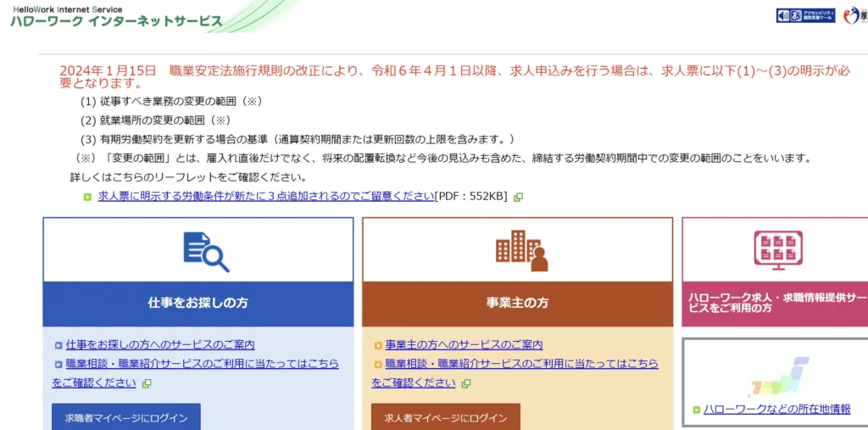Click the pink monitor information service icon
The width and height of the screenshot is (868, 430).
click(x=777, y=250)
